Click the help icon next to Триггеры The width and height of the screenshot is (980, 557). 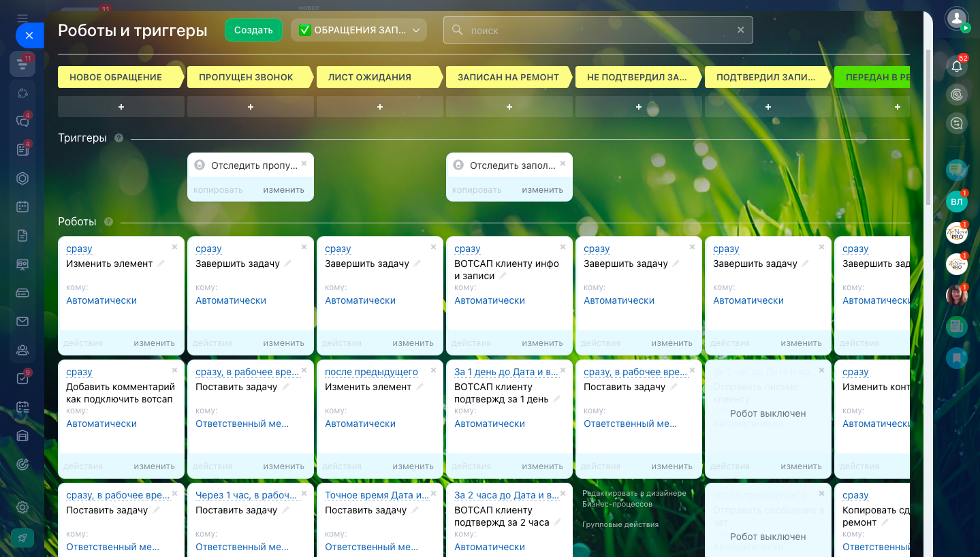(119, 138)
